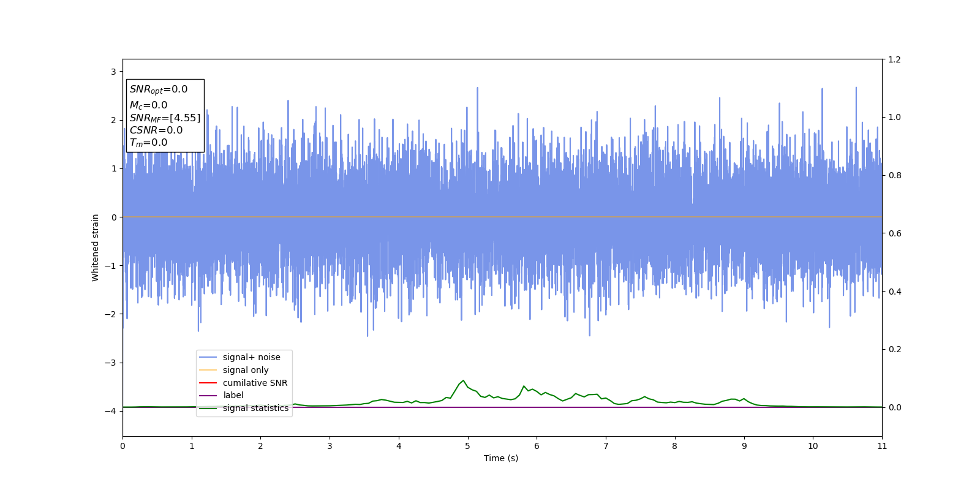Click the x-axis tick label 11

pos(882,446)
